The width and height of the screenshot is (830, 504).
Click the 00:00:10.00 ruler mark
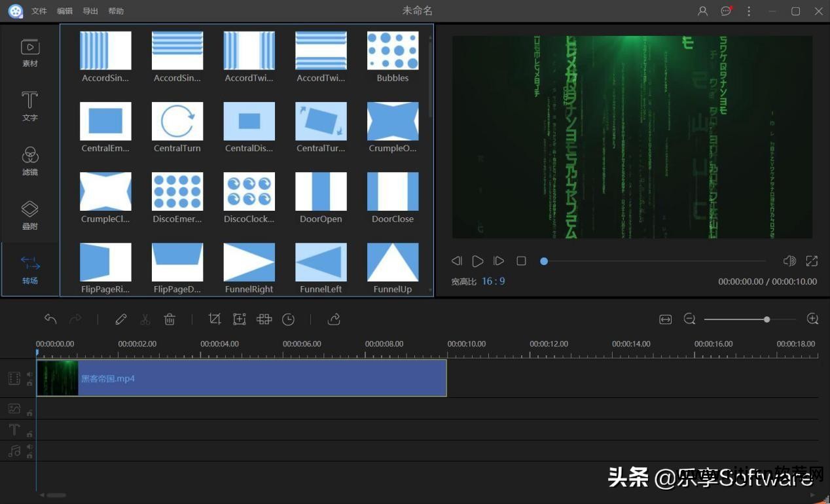coord(466,344)
